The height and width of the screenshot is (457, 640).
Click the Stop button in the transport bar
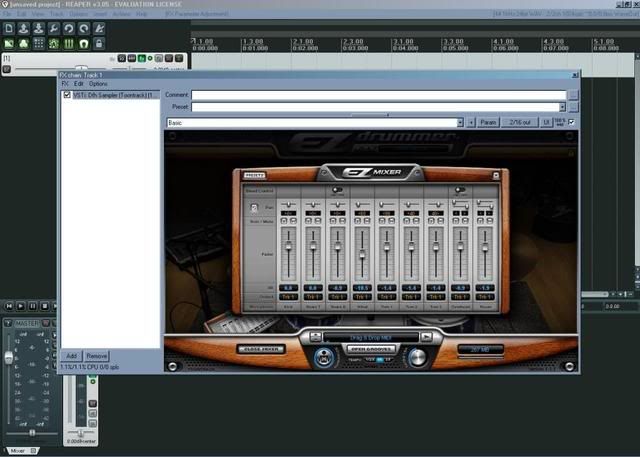pos(44,306)
